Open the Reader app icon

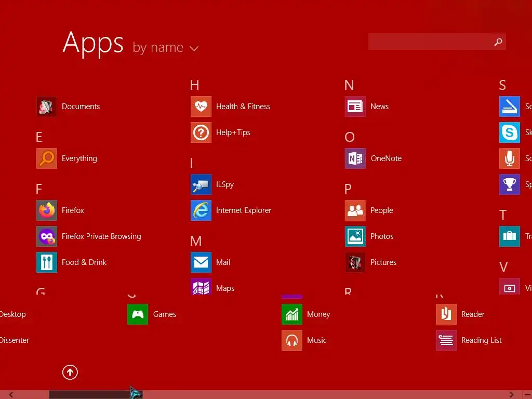[x=446, y=314]
